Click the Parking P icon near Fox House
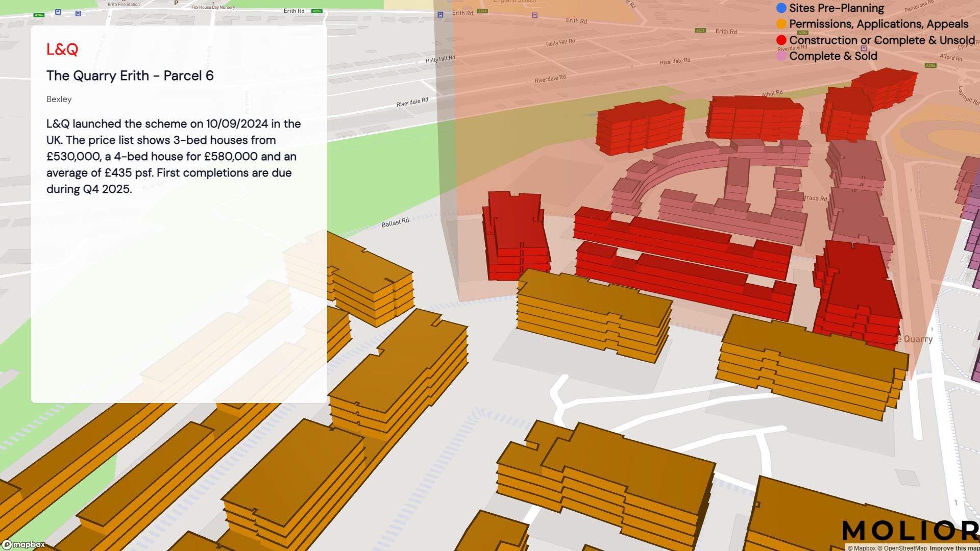The image size is (980, 551). click(176, 3)
